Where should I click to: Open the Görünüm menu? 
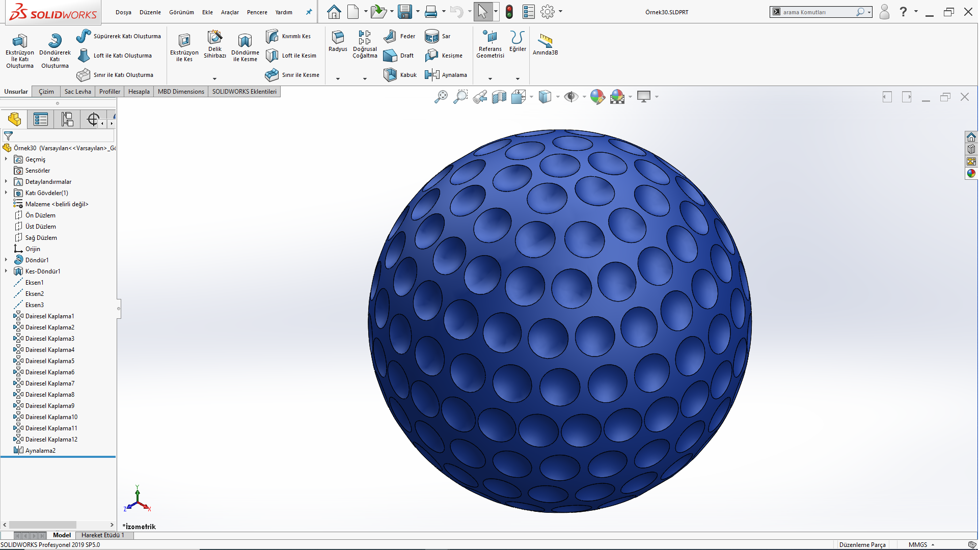tap(181, 12)
